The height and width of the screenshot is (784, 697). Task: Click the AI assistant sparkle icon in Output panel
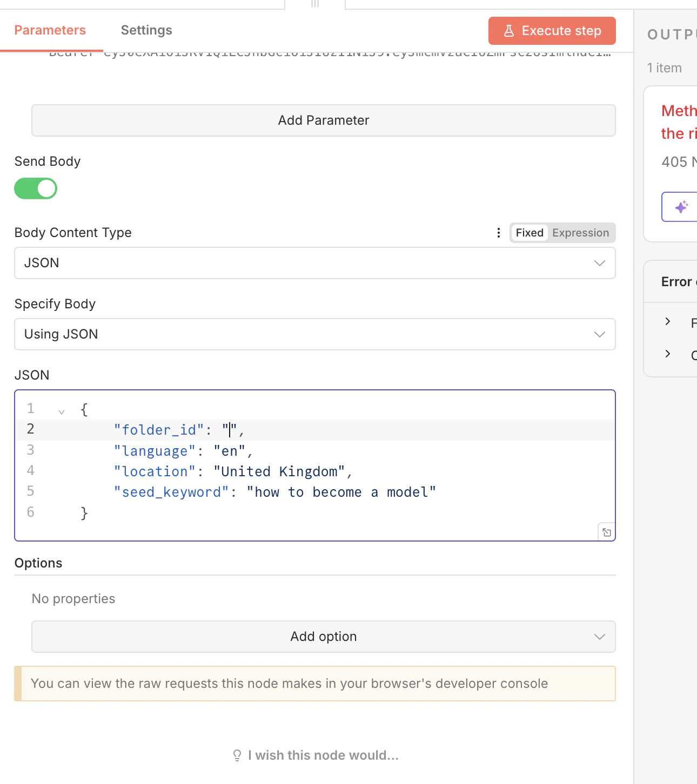click(x=682, y=207)
